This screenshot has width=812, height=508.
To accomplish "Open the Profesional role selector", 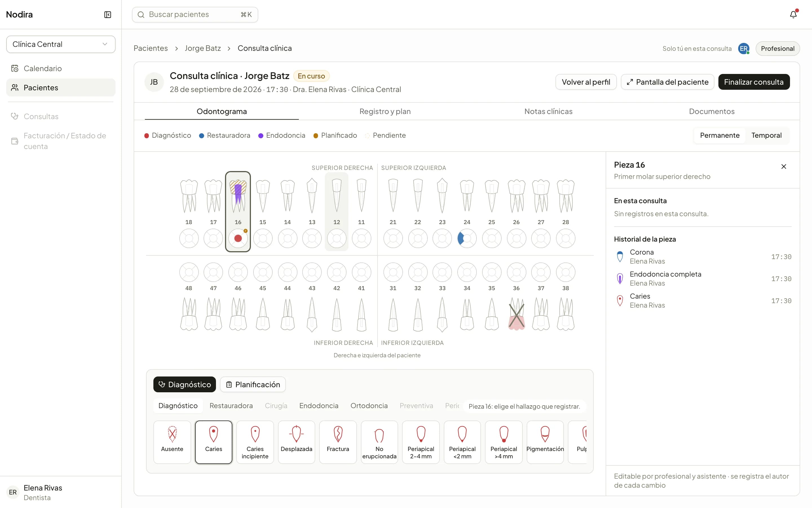I will pos(777,49).
